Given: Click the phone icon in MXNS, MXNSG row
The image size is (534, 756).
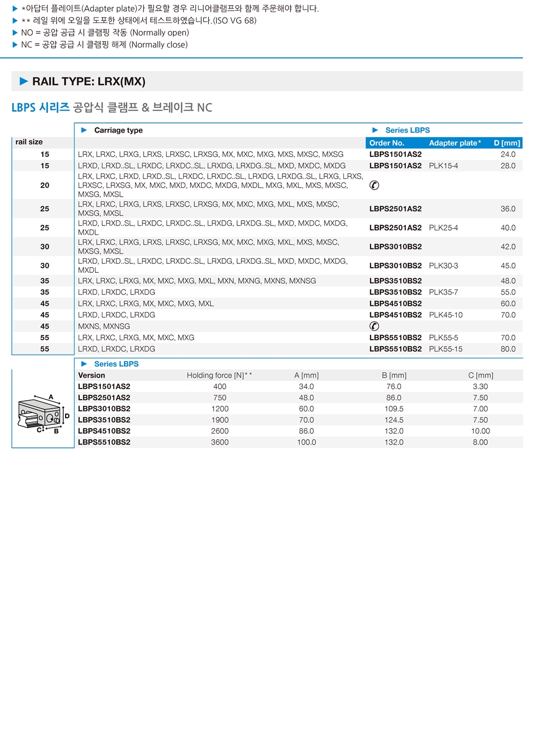Looking at the screenshot, I should click(374, 326).
